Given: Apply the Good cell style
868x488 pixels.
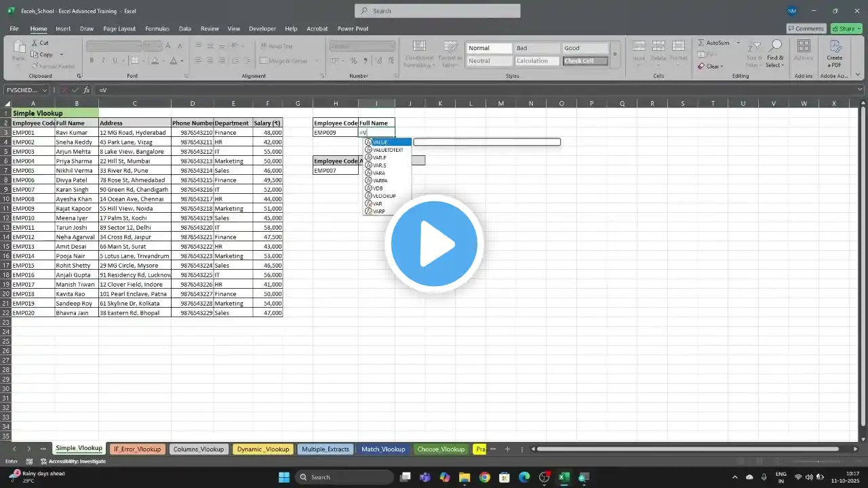Looking at the screenshot, I should click(585, 48).
